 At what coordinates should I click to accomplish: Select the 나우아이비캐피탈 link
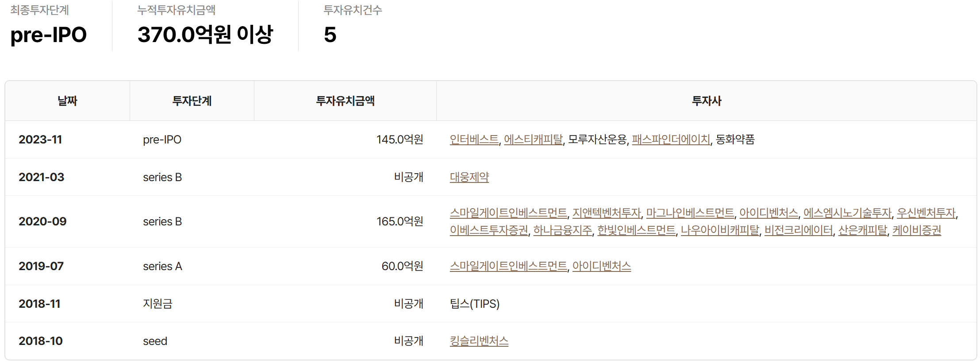point(720,230)
